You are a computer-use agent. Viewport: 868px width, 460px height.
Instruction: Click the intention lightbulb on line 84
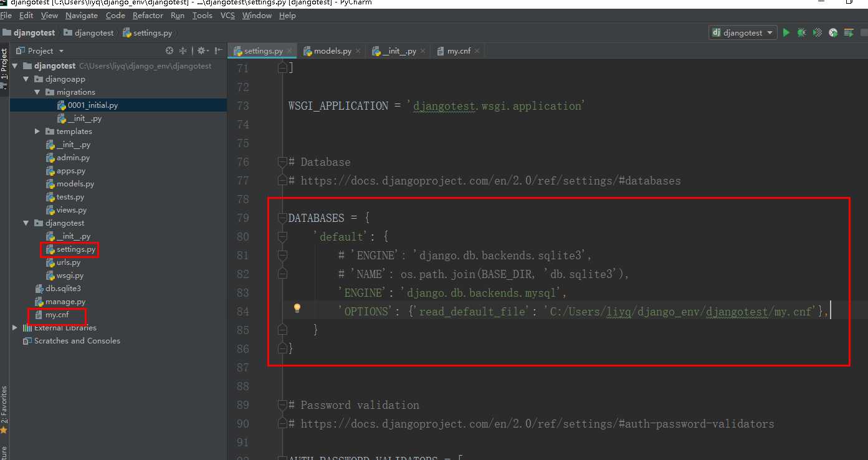coord(297,308)
